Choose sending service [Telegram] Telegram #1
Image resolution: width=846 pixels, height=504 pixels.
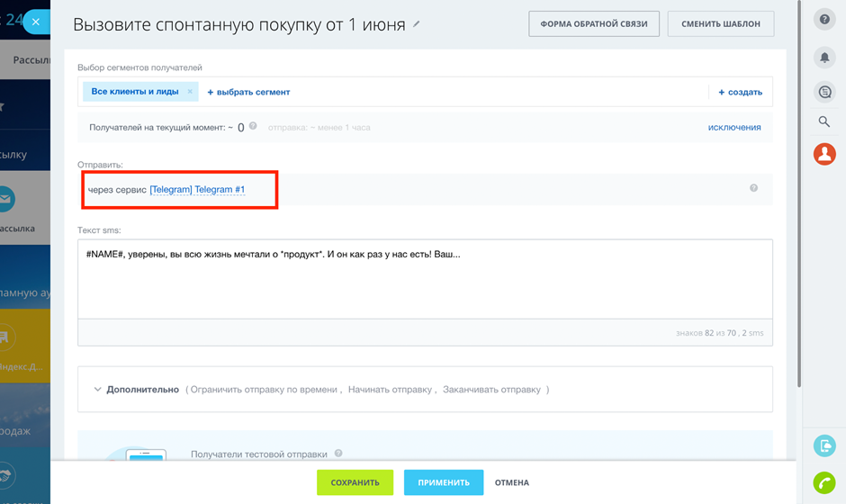click(x=197, y=189)
